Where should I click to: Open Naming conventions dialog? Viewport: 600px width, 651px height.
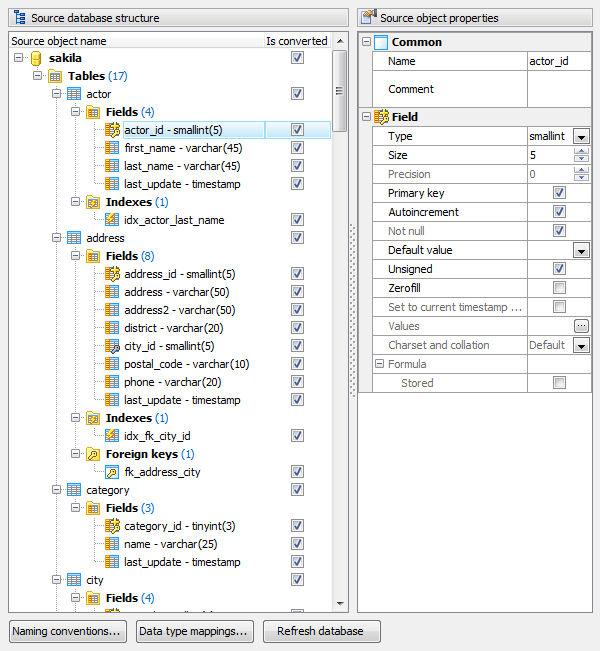68,631
